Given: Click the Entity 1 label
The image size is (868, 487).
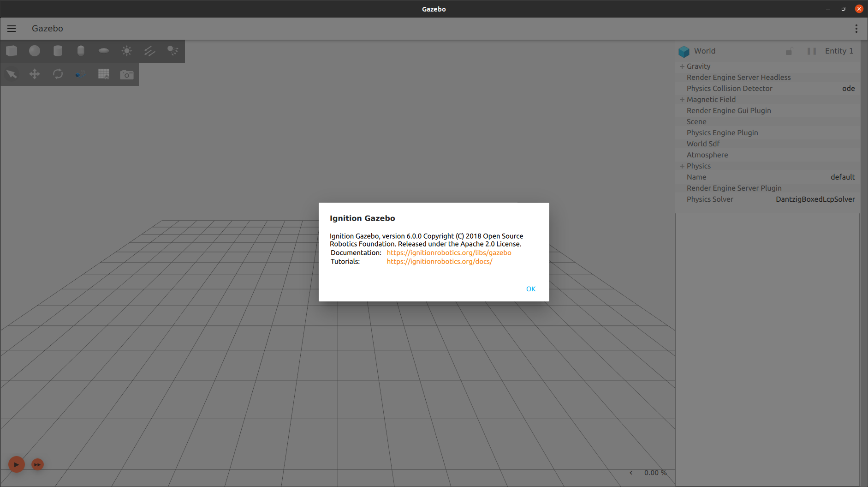Looking at the screenshot, I should [x=839, y=51].
